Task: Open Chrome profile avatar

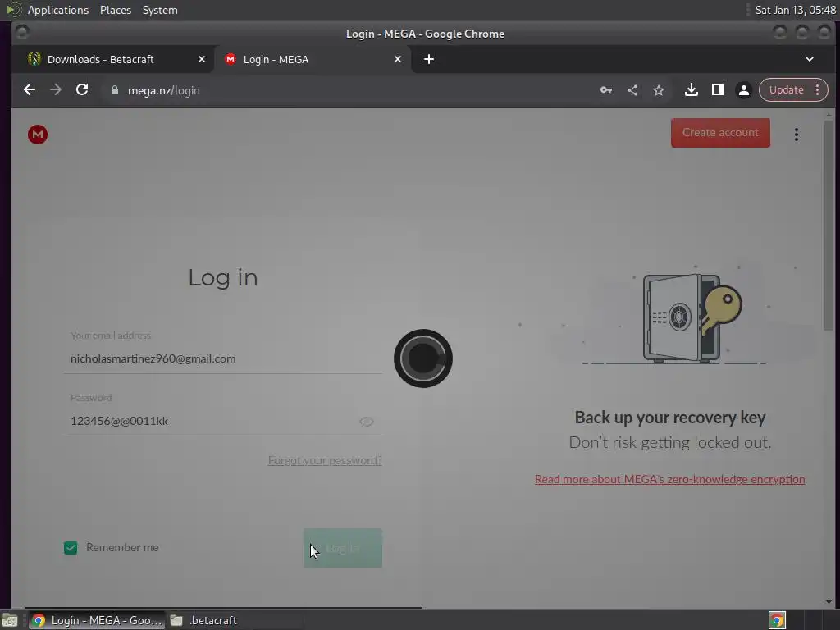Action: click(x=743, y=90)
